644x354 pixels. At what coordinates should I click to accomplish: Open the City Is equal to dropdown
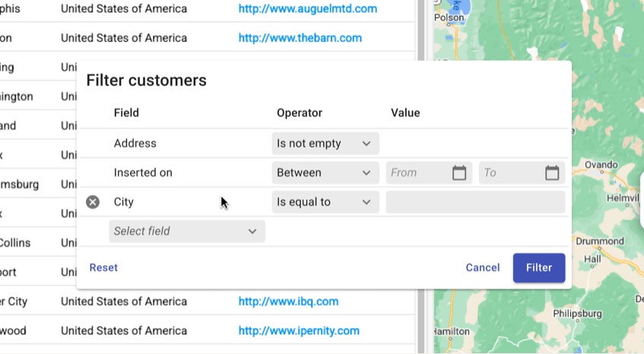point(325,202)
